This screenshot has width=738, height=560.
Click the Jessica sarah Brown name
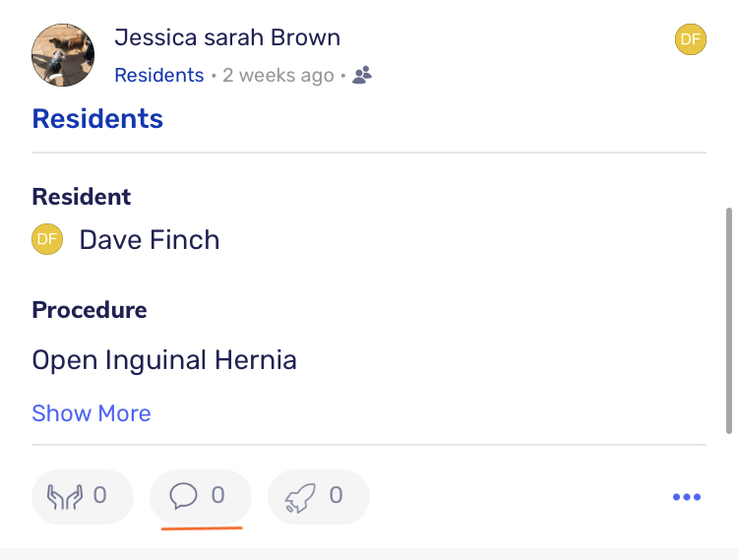tap(227, 37)
